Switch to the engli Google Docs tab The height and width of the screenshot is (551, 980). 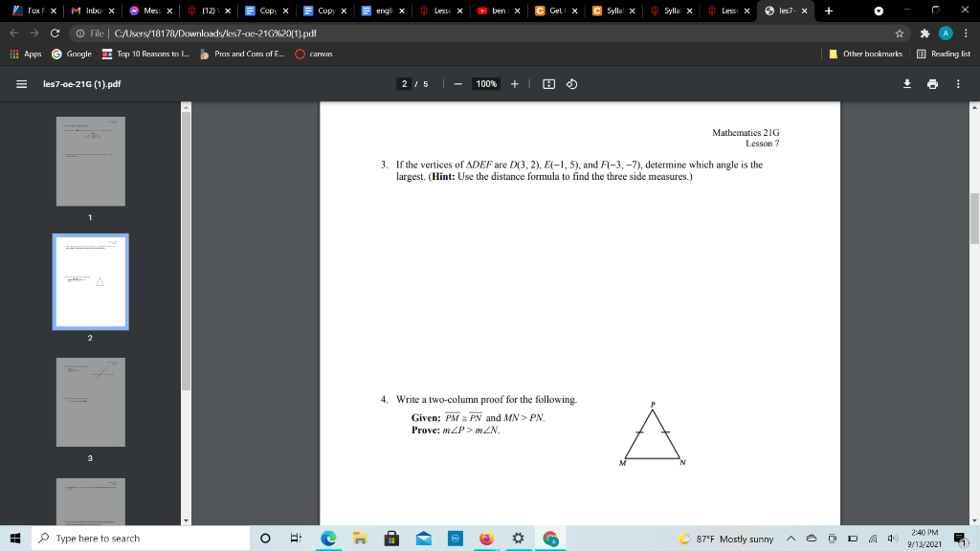pos(383,11)
